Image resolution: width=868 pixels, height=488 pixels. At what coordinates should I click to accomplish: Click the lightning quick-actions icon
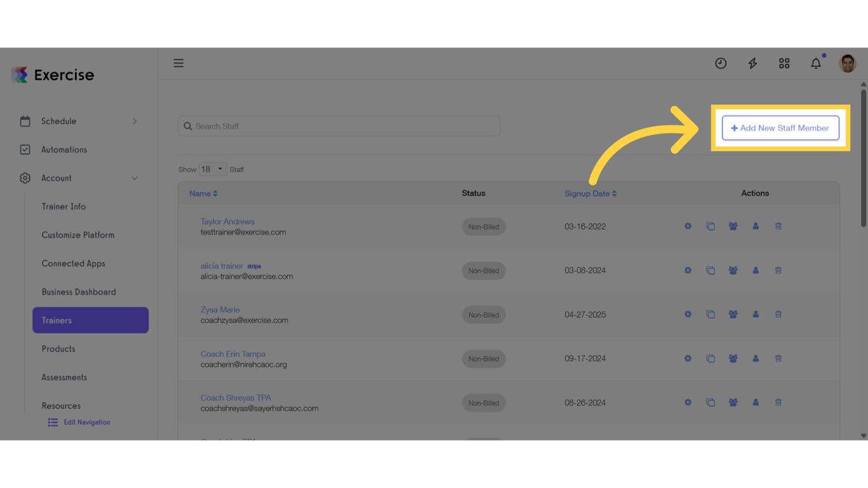click(752, 63)
